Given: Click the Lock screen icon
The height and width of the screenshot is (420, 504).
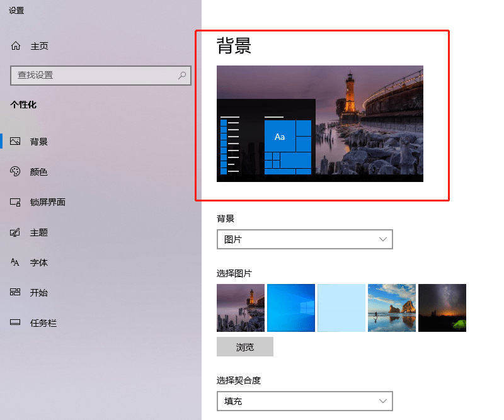Looking at the screenshot, I should coord(16,202).
